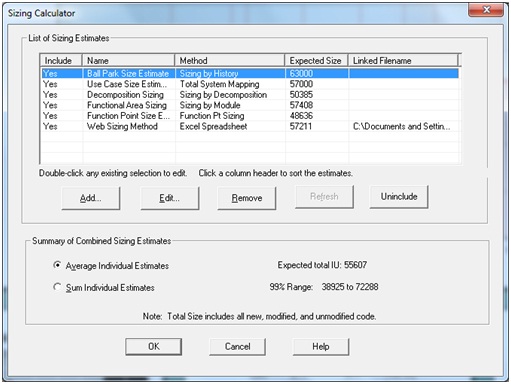Image resolution: width=511 pixels, height=384 pixels.
Task: Click the Expected total IU: 55607 text
Action: pos(322,265)
